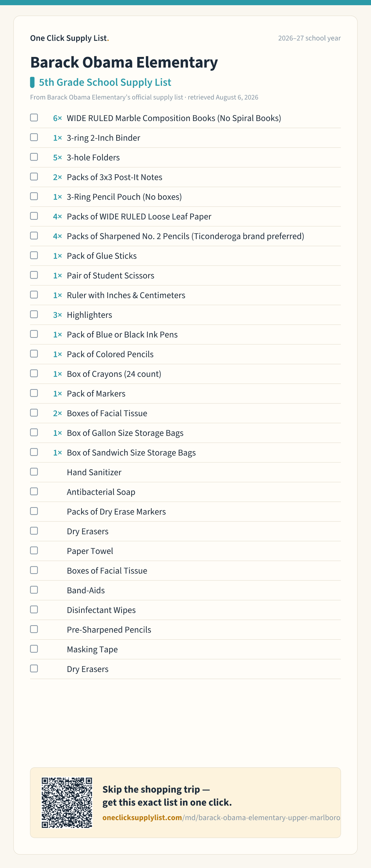The image size is (371, 868).
Task: Select the 5th Grade School Supply List heading
Action: pyautogui.click(x=105, y=82)
